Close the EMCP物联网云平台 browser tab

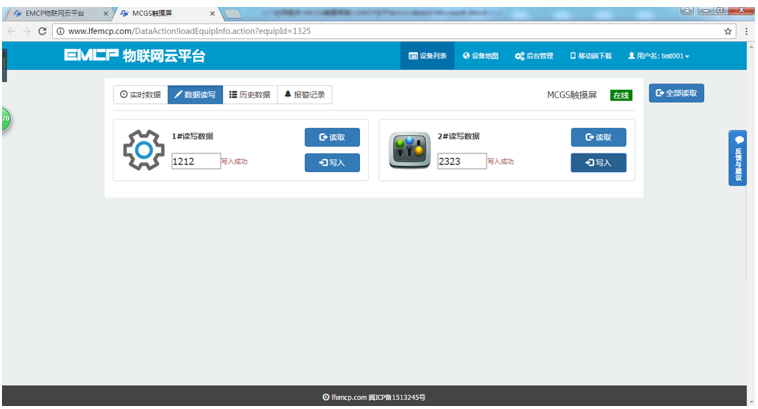105,14
